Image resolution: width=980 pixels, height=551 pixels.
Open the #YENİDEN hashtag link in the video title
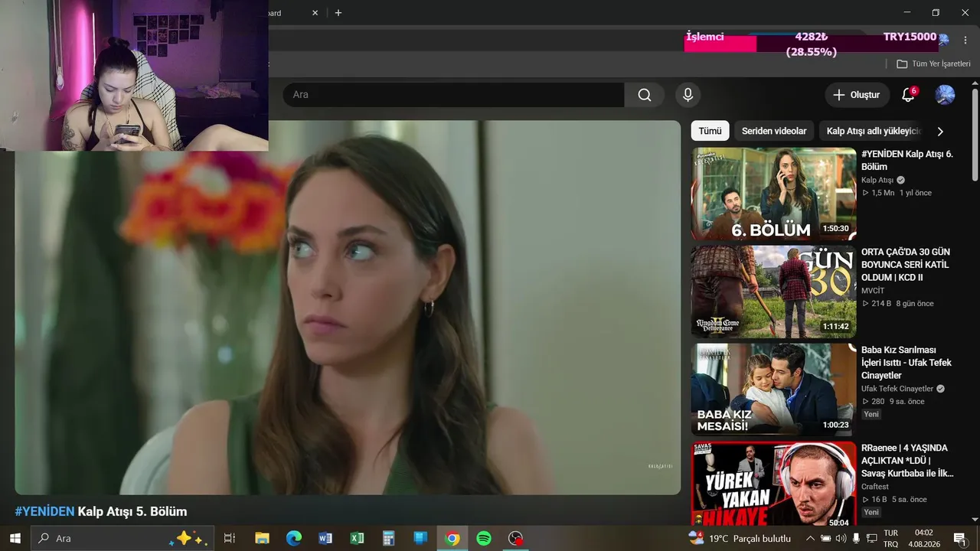44,511
